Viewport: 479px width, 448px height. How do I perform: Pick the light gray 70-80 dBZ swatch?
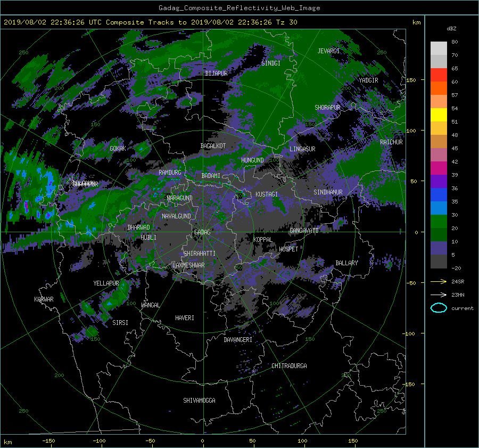click(x=439, y=48)
